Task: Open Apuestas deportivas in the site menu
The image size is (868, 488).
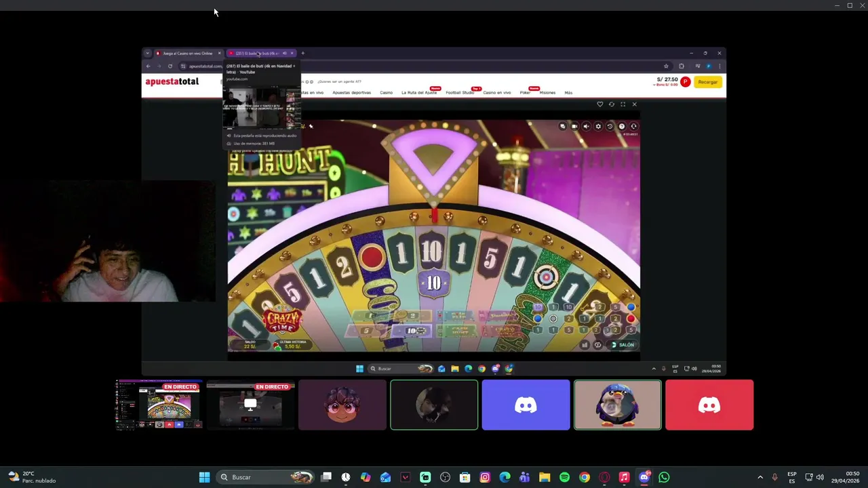Action: pos(351,93)
